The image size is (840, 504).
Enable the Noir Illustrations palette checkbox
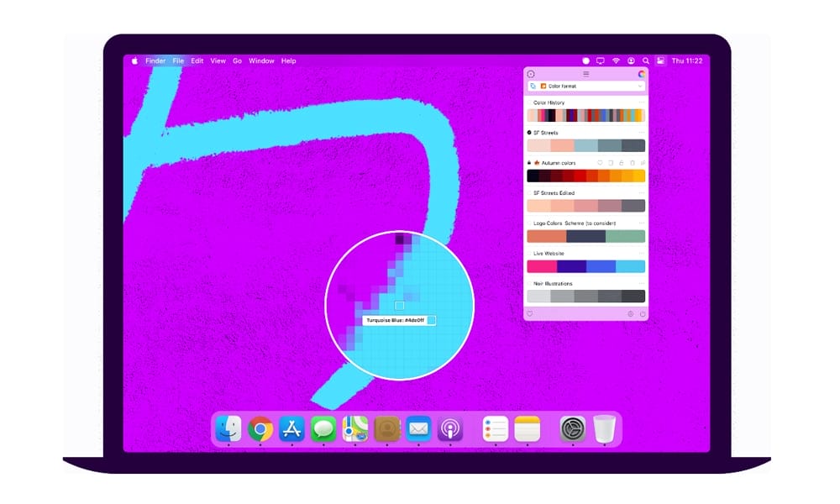(x=529, y=283)
